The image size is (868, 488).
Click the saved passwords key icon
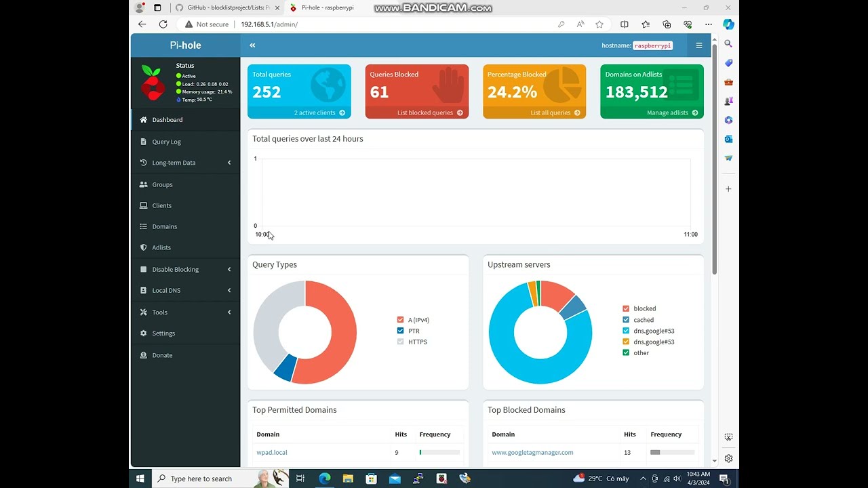(561, 24)
